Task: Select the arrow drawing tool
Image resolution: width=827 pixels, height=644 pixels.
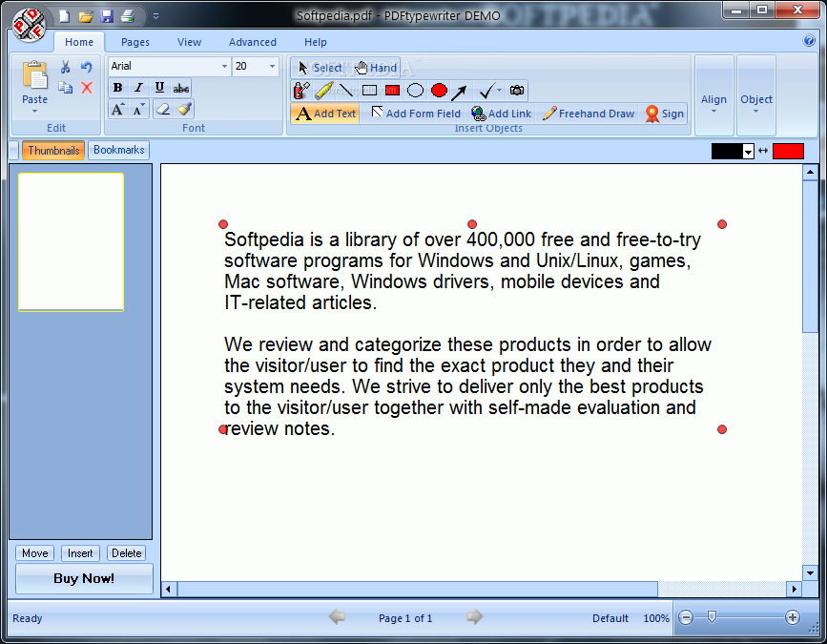Action: click(x=459, y=92)
